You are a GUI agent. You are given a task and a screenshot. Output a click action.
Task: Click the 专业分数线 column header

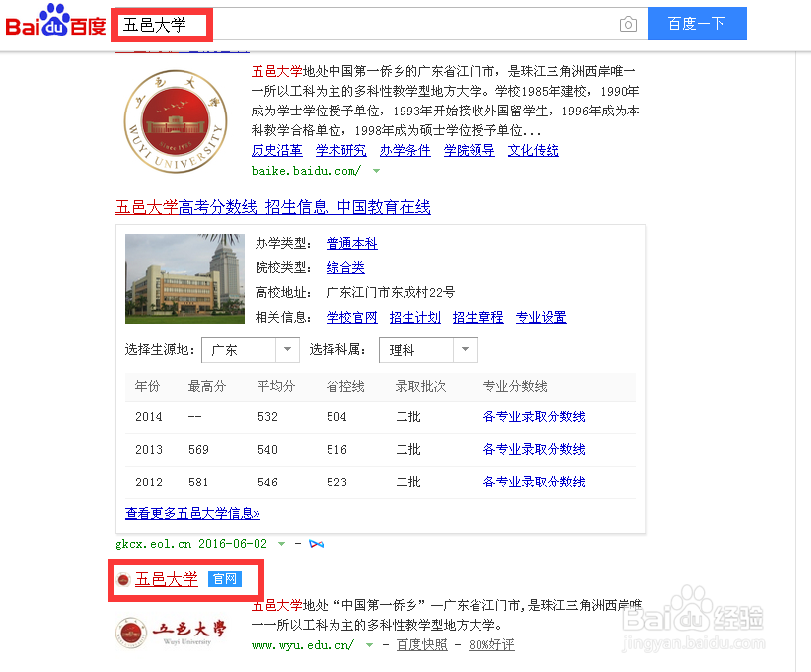[515, 387]
